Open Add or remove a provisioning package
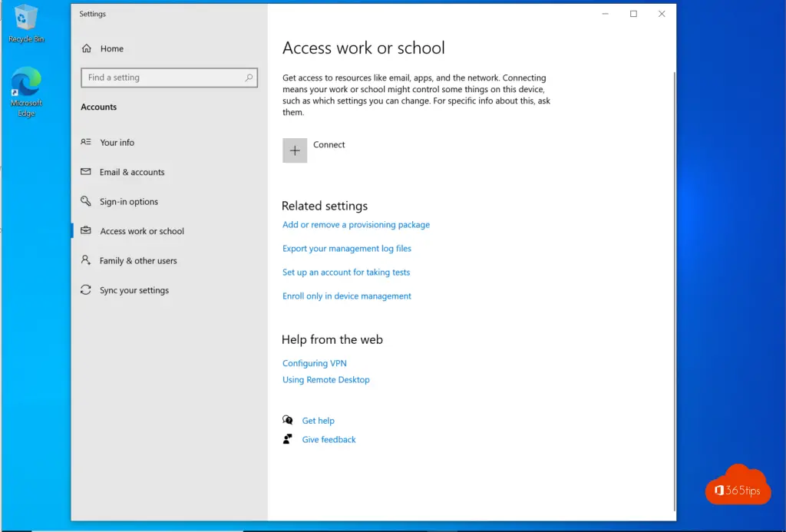The image size is (786, 532). (x=356, y=225)
